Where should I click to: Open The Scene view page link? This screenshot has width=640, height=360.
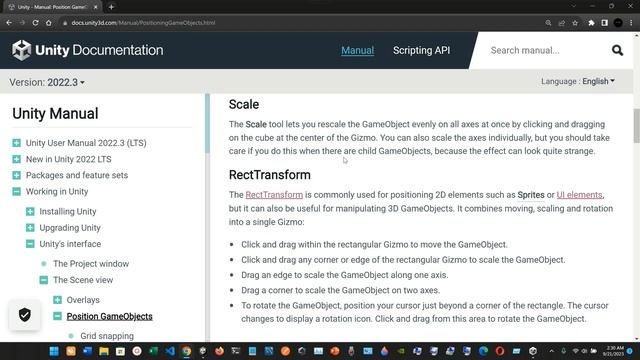83,280
